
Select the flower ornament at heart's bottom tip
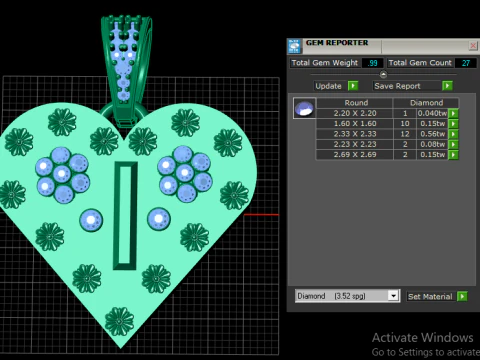tap(119, 321)
